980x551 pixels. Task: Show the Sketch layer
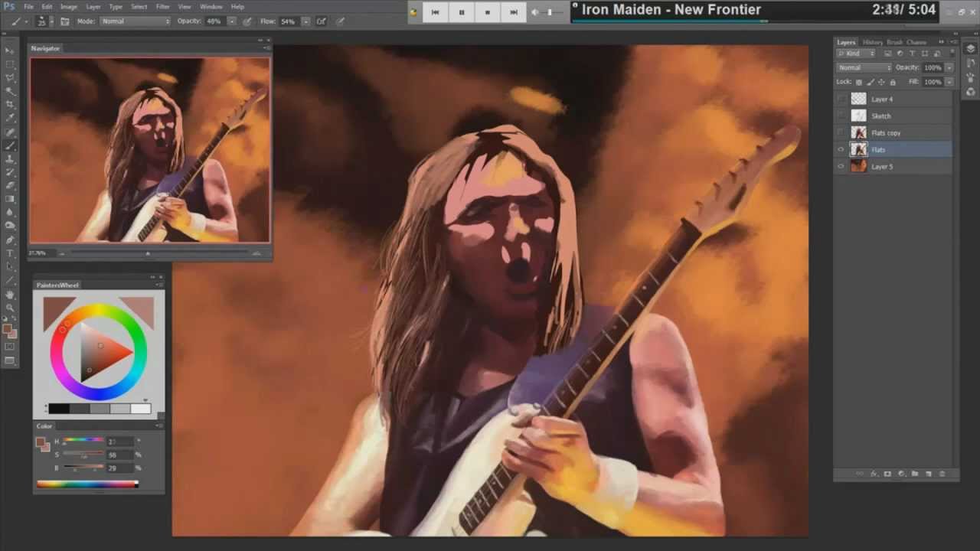point(841,116)
